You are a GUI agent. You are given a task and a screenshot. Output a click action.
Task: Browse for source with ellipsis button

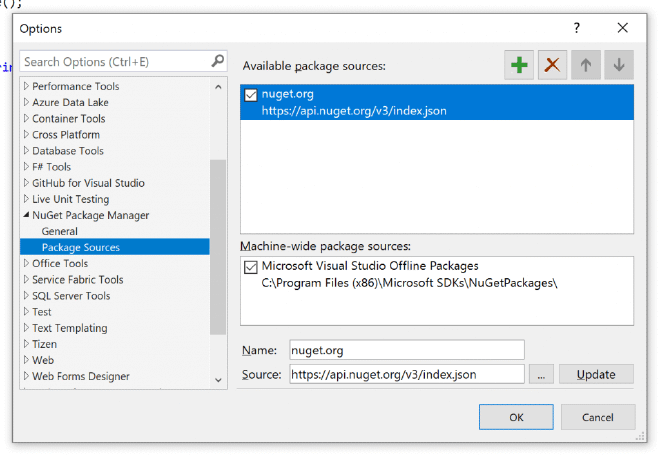click(x=541, y=374)
